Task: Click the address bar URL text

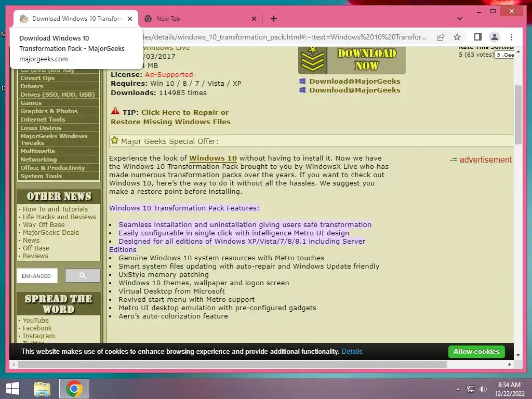Action: (x=284, y=37)
